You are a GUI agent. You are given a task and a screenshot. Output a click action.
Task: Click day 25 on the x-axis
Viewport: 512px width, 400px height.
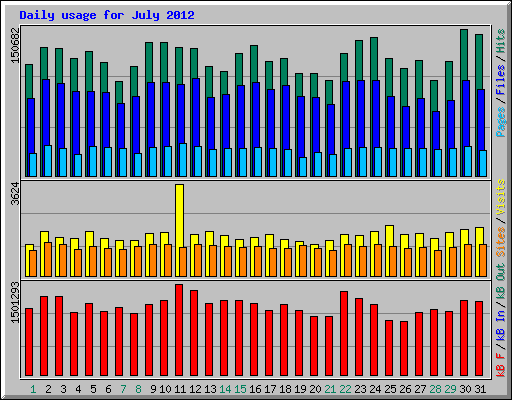(390, 389)
